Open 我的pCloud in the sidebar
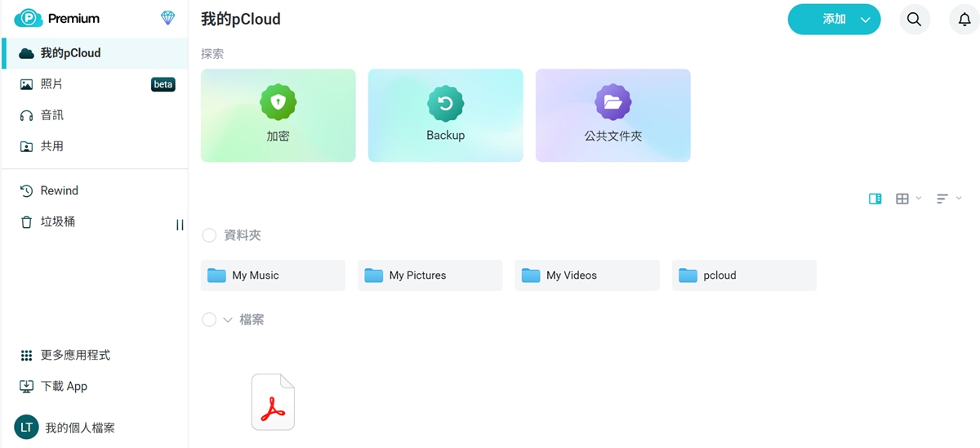This screenshot has height=448, width=980. [x=95, y=53]
